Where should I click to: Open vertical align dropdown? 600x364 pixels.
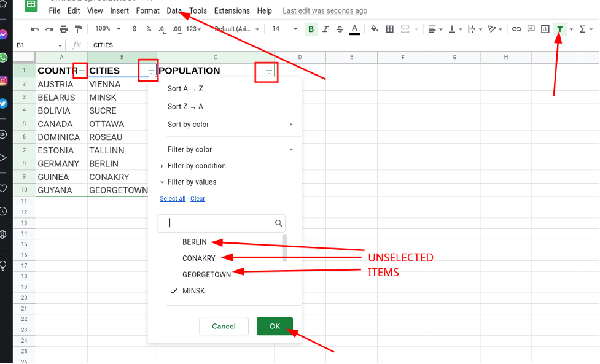click(455, 29)
